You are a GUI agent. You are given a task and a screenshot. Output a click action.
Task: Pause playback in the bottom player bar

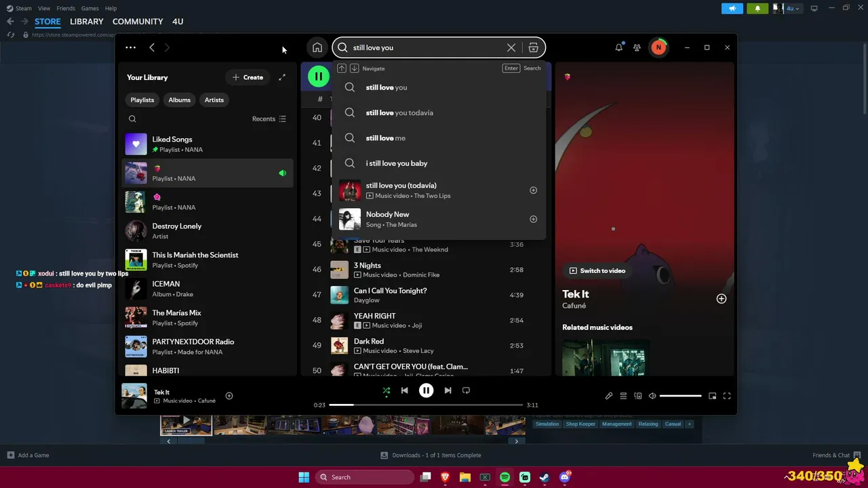(x=426, y=390)
